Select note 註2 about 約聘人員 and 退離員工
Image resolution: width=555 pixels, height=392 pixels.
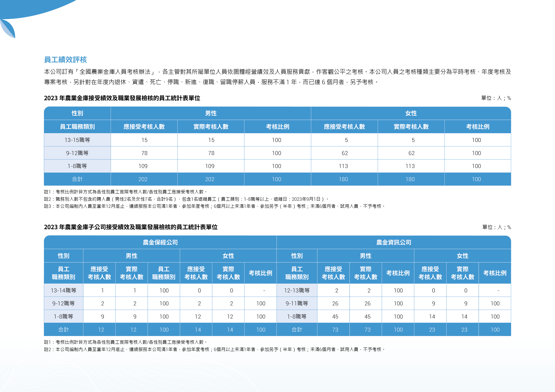click(186, 199)
